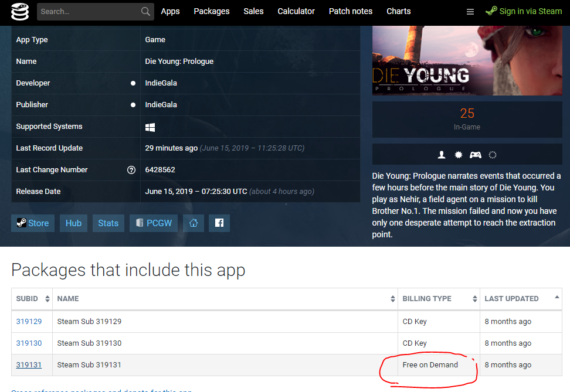Click the IndieGala developer link
The height and width of the screenshot is (392, 570).
(x=161, y=83)
